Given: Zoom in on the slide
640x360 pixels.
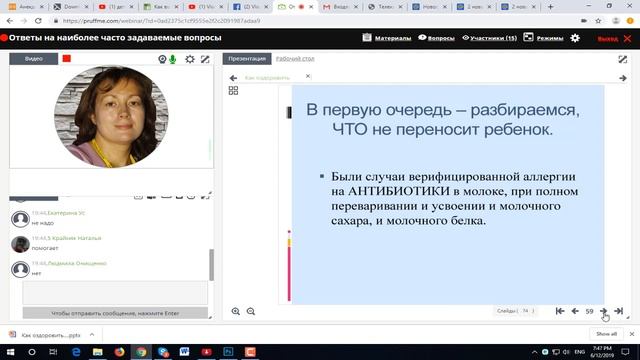Looking at the screenshot, I should [x=236, y=311].
